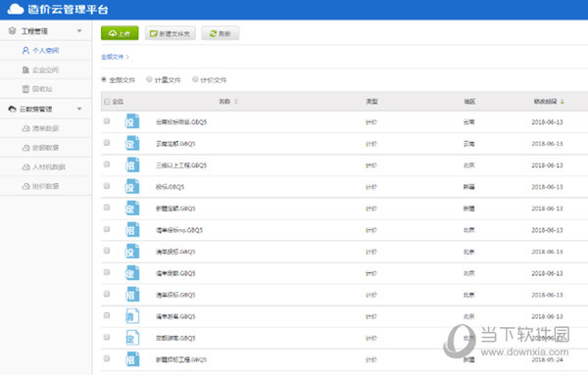Click the 地区 column header
This screenshot has width=588, height=375.
pyautogui.click(x=469, y=102)
